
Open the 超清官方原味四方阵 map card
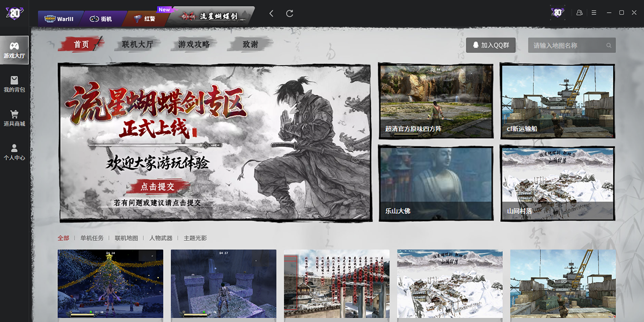(x=436, y=100)
